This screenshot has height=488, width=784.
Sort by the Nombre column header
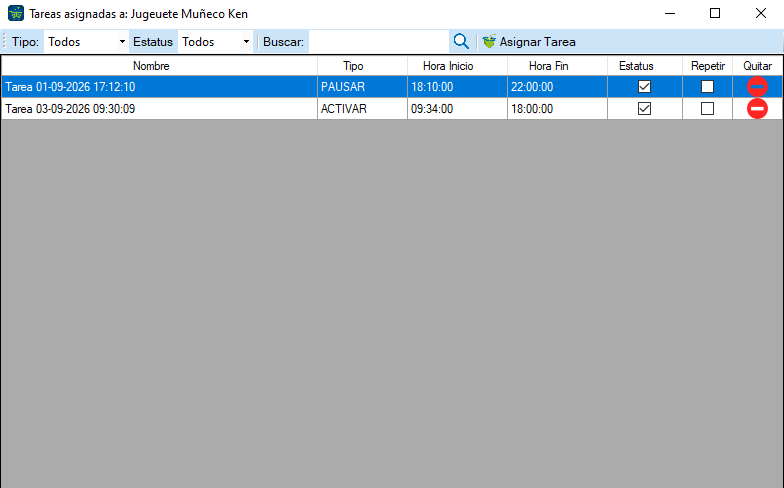tap(159, 66)
